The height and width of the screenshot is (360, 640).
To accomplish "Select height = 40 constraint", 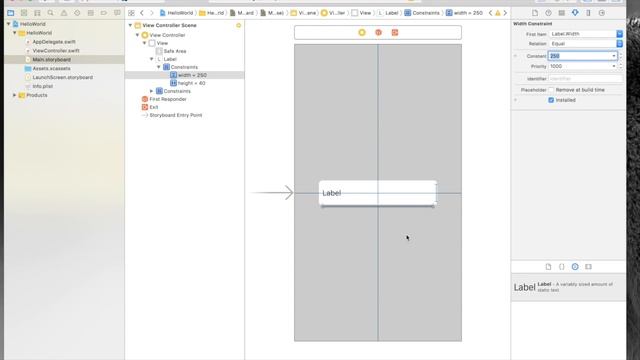I will [x=191, y=83].
